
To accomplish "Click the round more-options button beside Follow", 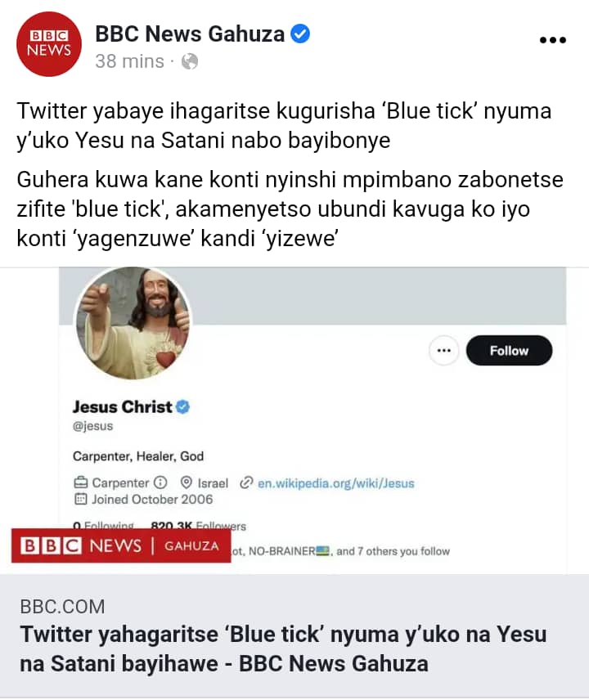I will point(443,351).
